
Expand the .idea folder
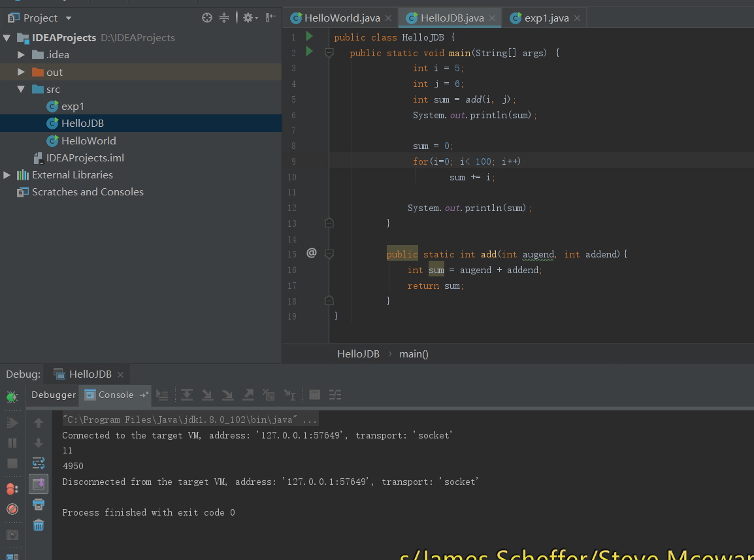(x=21, y=55)
